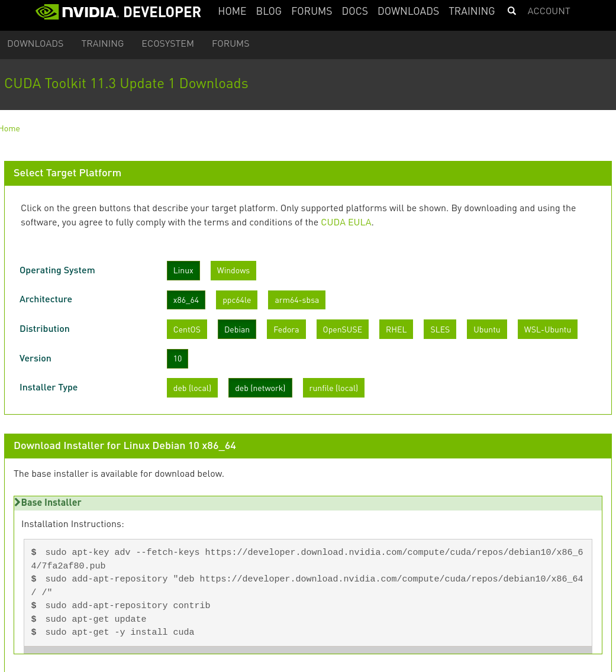
Task: Choose x86_64 architecture
Action: coord(186,300)
